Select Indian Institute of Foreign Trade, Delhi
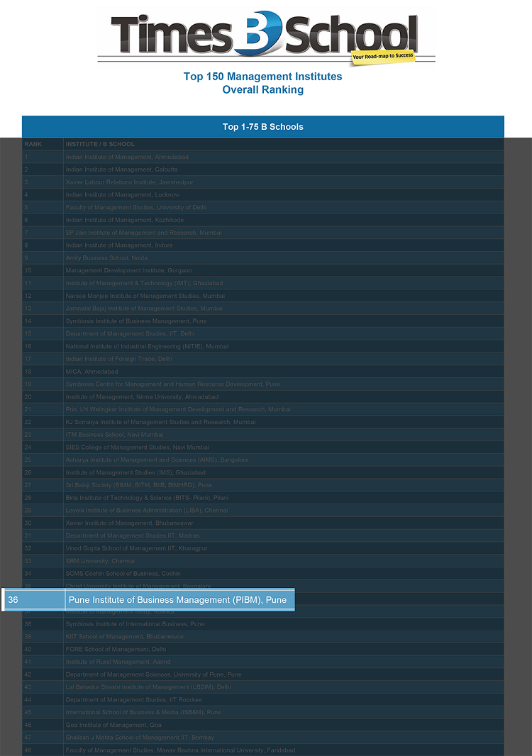This screenshot has height=756, width=532. [118, 359]
